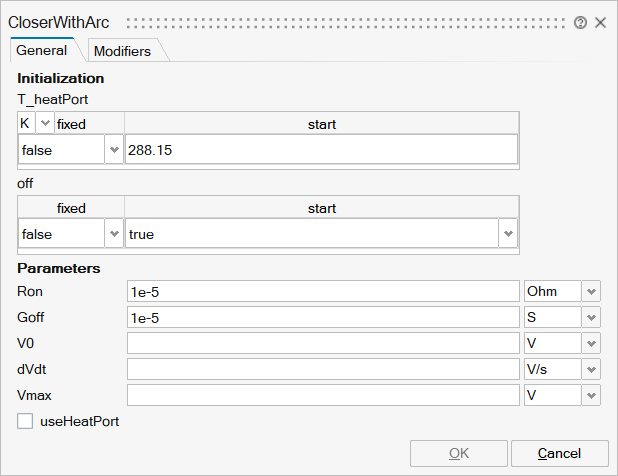The width and height of the screenshot is (618, 476).
Task: Click the Vmax input field
Action: click(323, 395)
